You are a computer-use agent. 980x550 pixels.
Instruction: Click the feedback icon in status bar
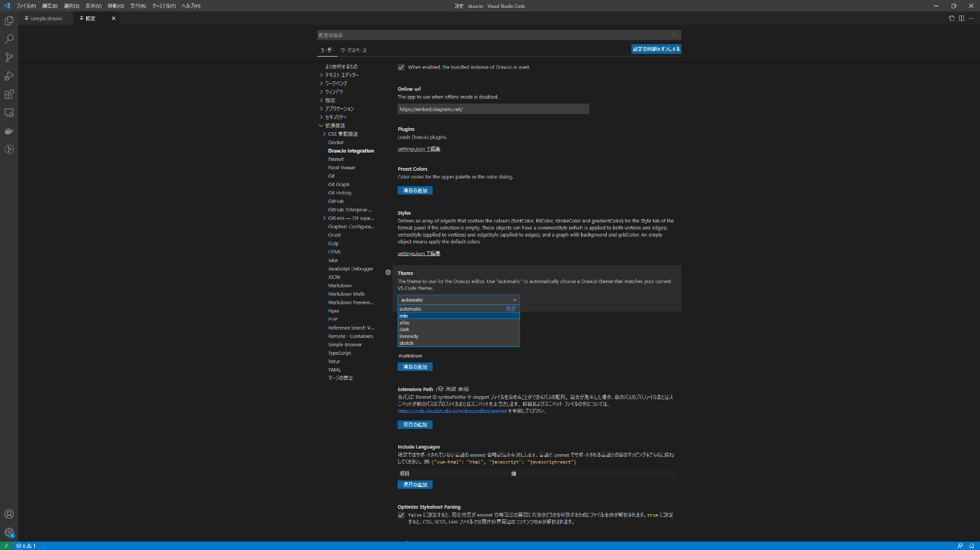960,546
